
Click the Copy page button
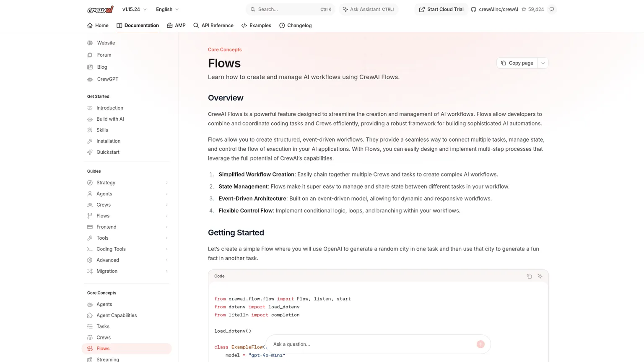point(517,63)
